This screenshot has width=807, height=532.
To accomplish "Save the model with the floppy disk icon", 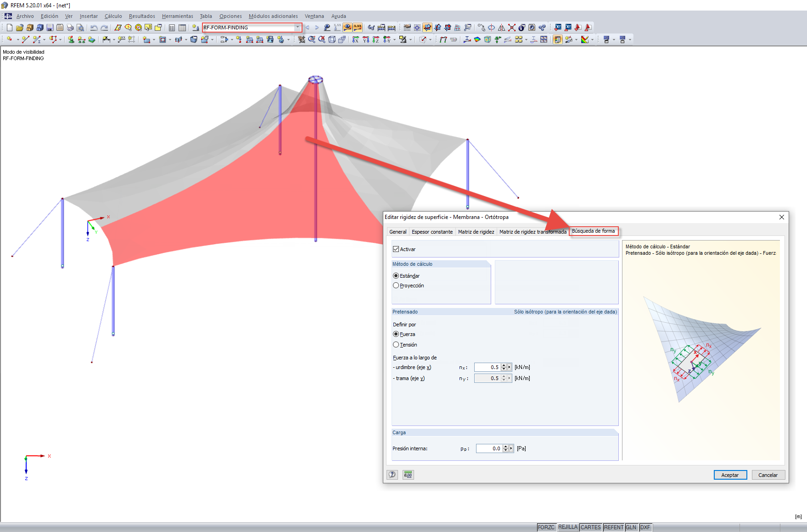I will point(50,28).
